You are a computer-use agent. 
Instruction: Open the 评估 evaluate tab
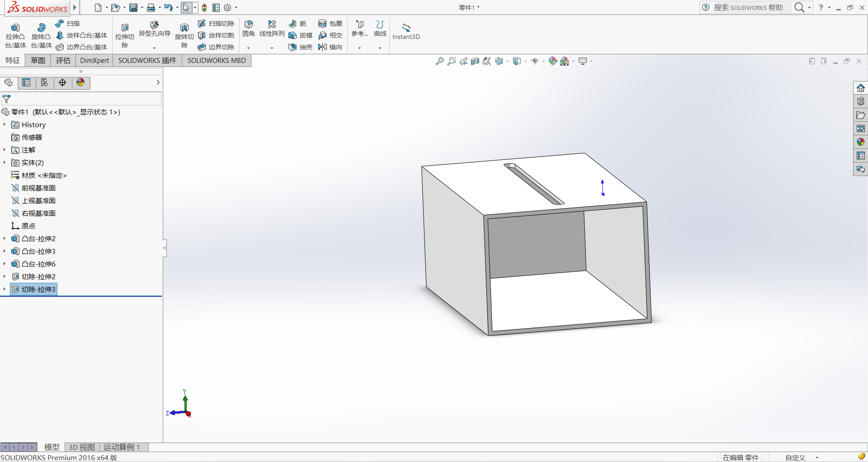[x=63, y=61]
